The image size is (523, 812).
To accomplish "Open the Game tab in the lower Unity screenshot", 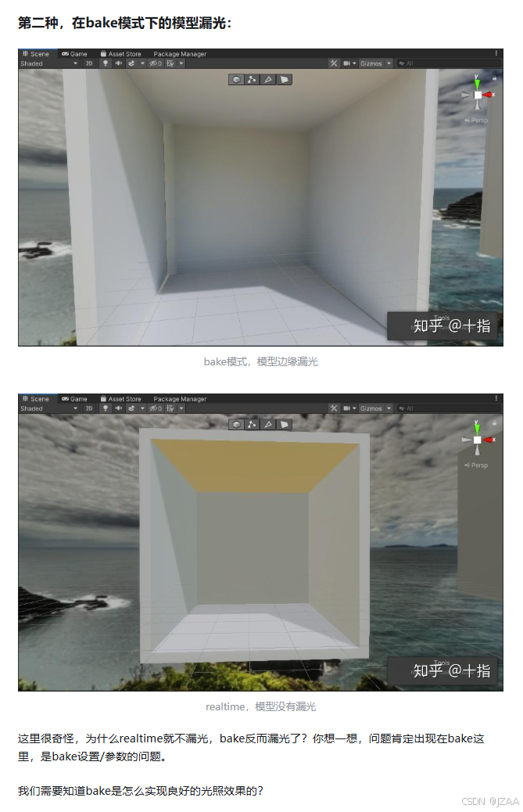I will [74, 399].
